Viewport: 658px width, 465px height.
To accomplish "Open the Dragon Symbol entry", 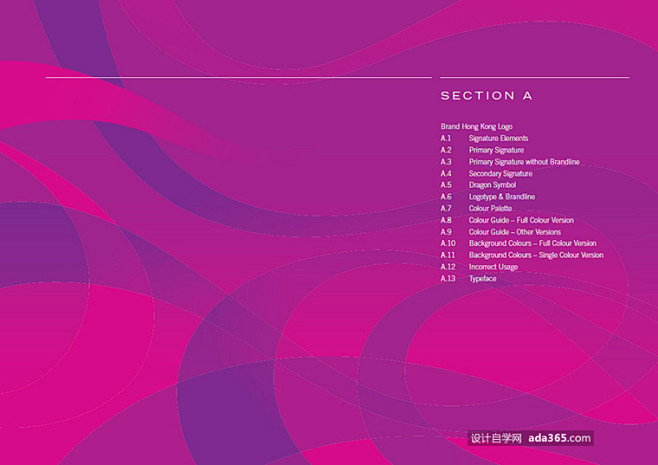I will click(x=492, y=185).
